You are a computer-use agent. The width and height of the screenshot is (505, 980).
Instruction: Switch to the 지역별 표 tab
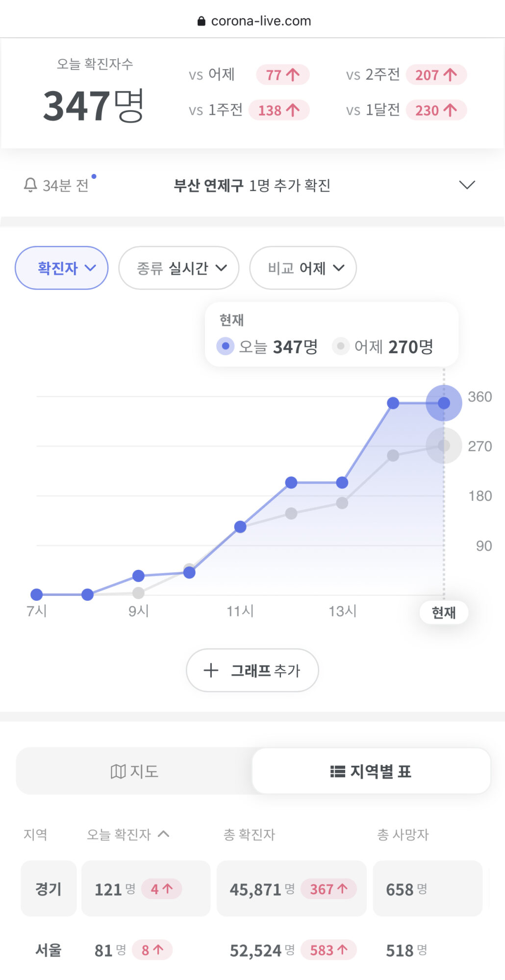click(x=371, y=771)
